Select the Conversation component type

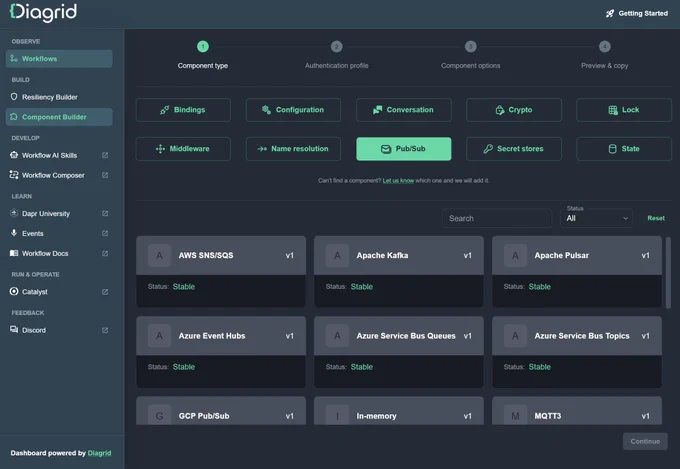403,110
